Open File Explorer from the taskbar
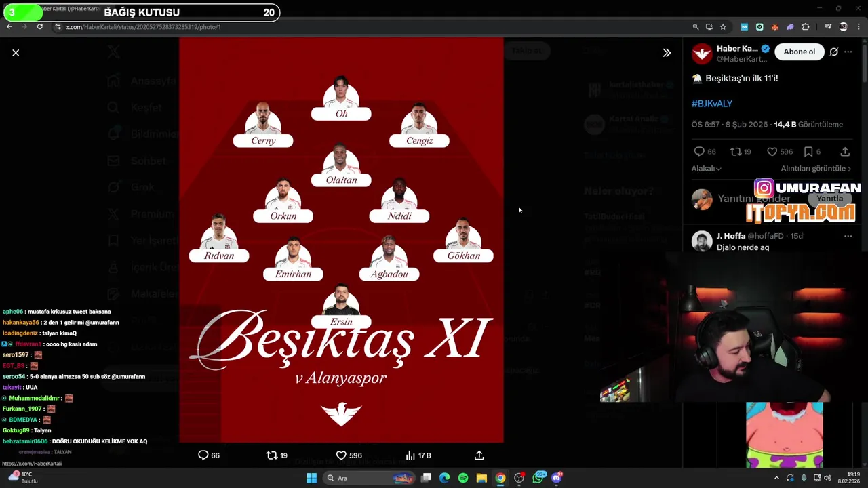 481,478
